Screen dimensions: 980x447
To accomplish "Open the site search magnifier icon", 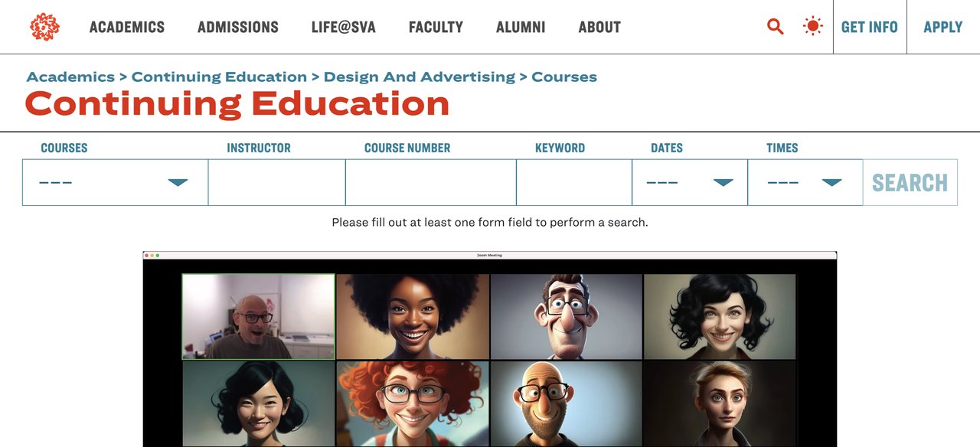I will tap(776, 27).
